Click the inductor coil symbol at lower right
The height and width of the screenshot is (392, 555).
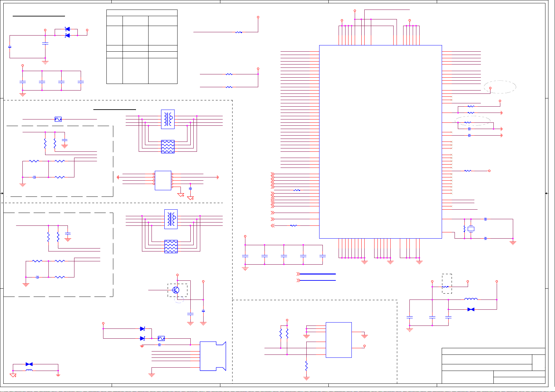[x=471, y=299]
